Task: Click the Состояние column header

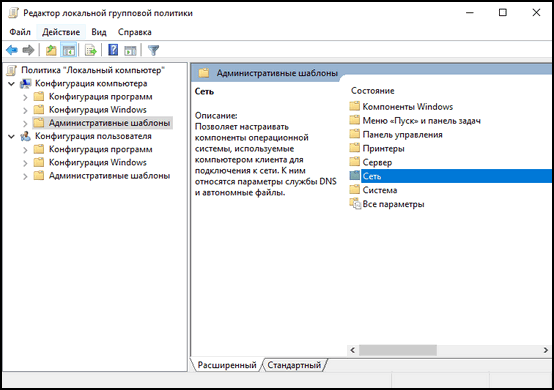Action: point(372,91)
